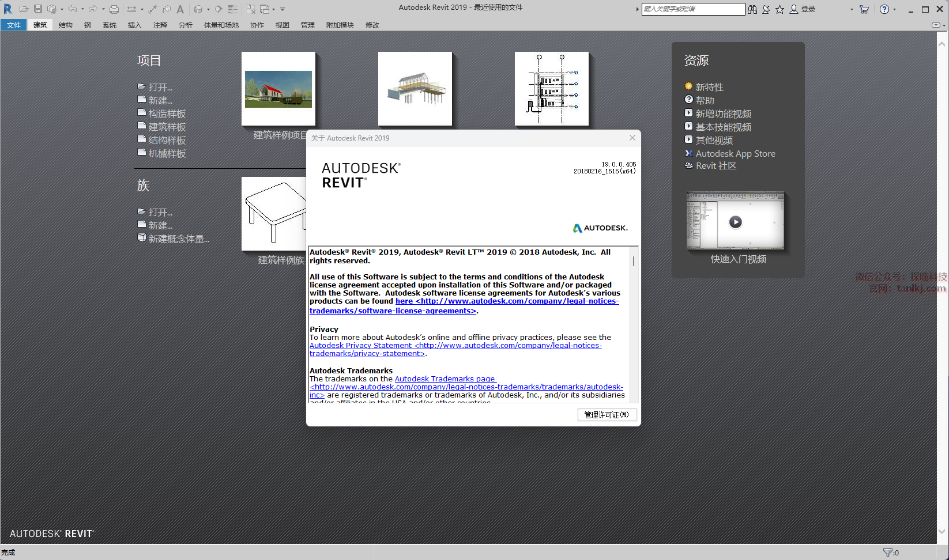Click the Help question mark icon
Screen dimensions: 949x560
pos(884,9)
